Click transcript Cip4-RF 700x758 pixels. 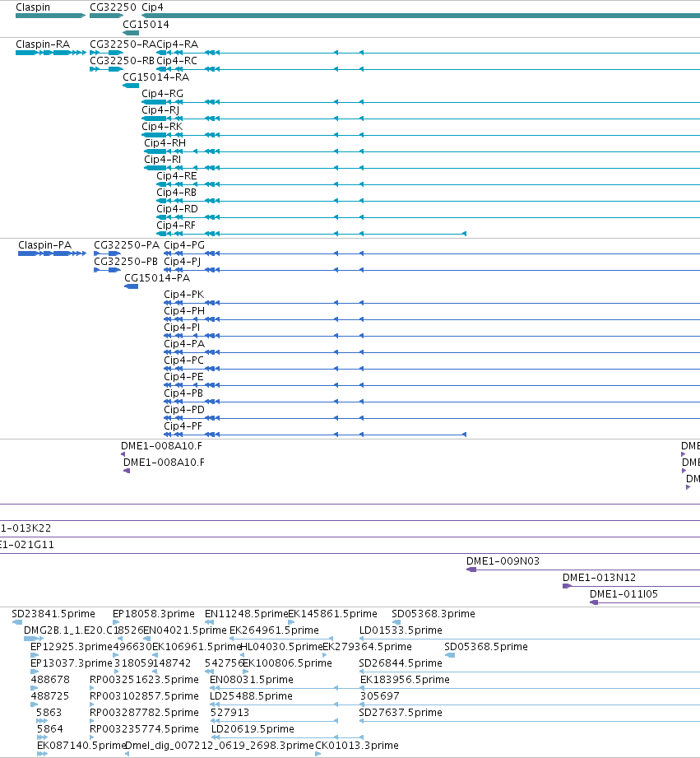tap(176, 225)
